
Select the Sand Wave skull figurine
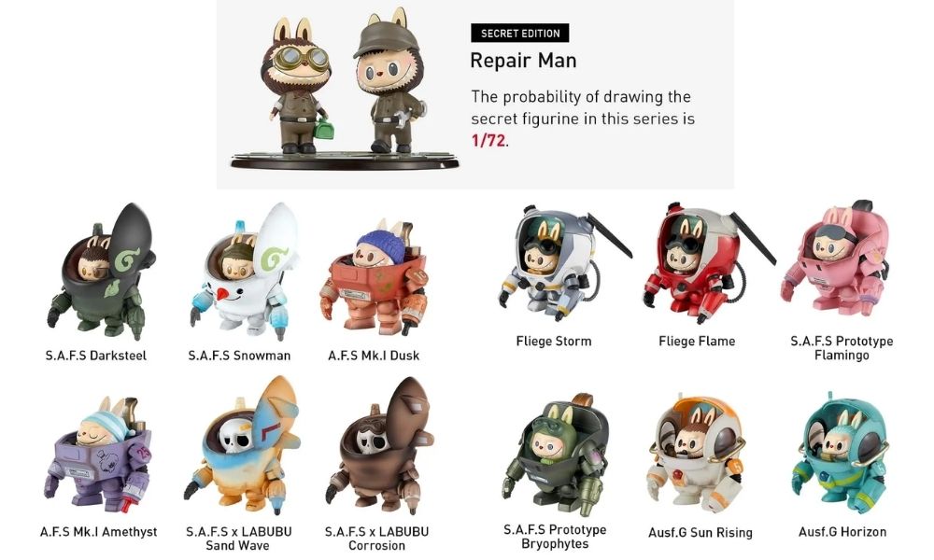[243, 445]
